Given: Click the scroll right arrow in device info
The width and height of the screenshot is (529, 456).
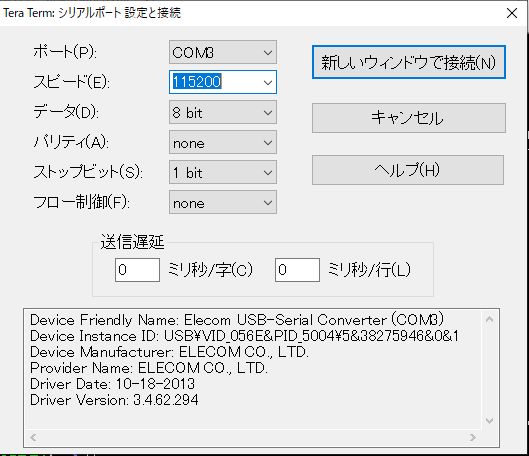Looking at the screenshot, I should tap(473, 437).
